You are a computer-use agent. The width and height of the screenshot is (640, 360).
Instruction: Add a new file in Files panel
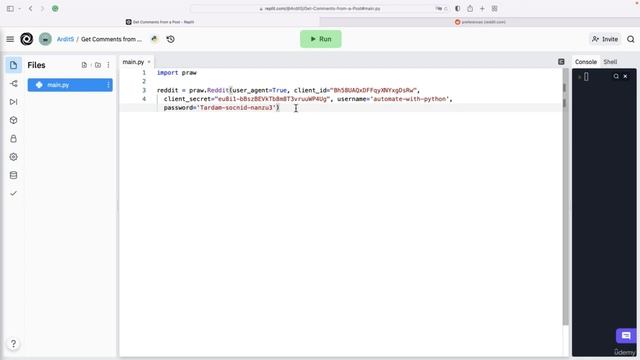pos(84,65)
